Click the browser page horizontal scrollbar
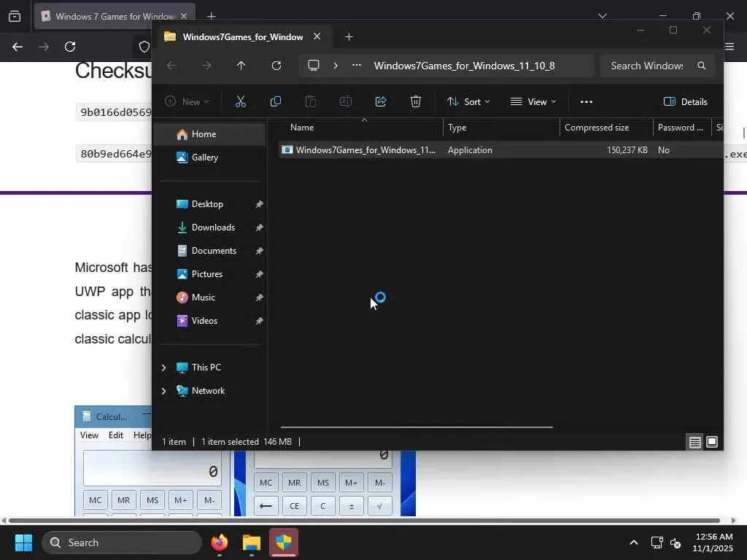Image resolution: width=747 pixels, height=560 pixels. pos(365,521)
